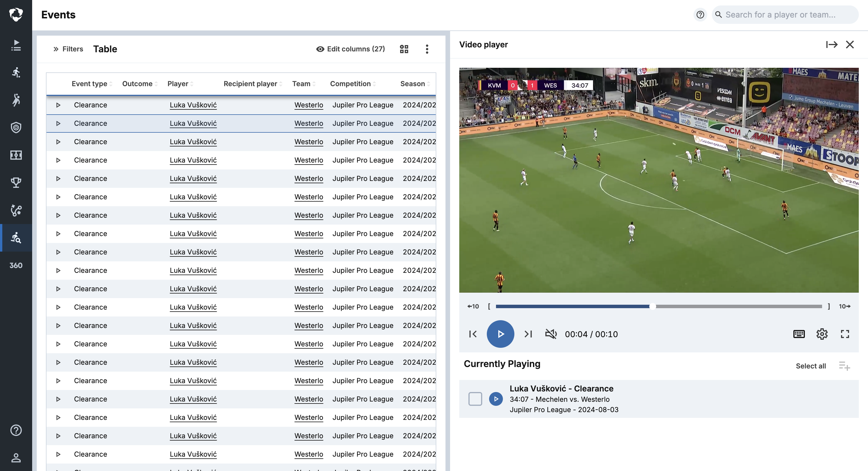Click the video progress bar handle
Screen dimensions: 868x471
click(x=653, y=306)
